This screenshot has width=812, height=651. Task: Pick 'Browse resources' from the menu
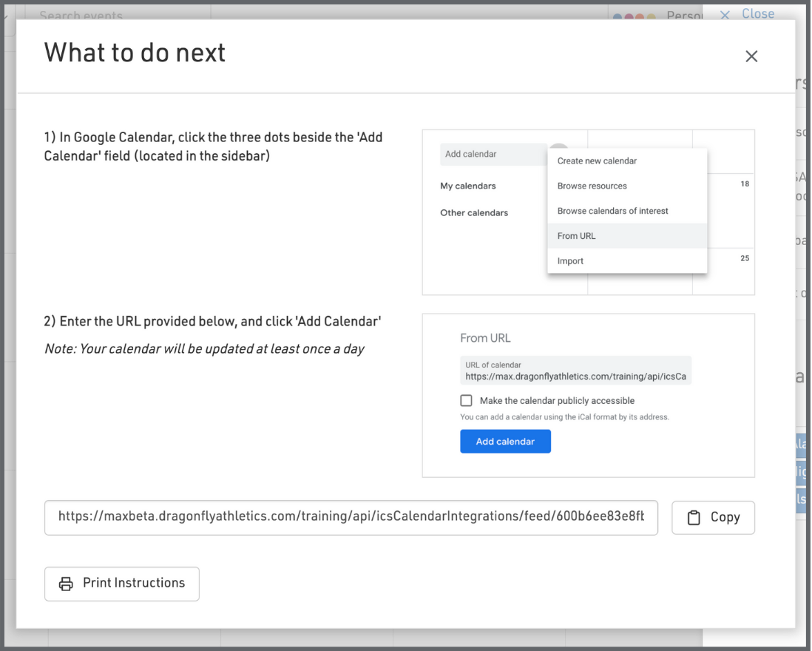point(592,186)
